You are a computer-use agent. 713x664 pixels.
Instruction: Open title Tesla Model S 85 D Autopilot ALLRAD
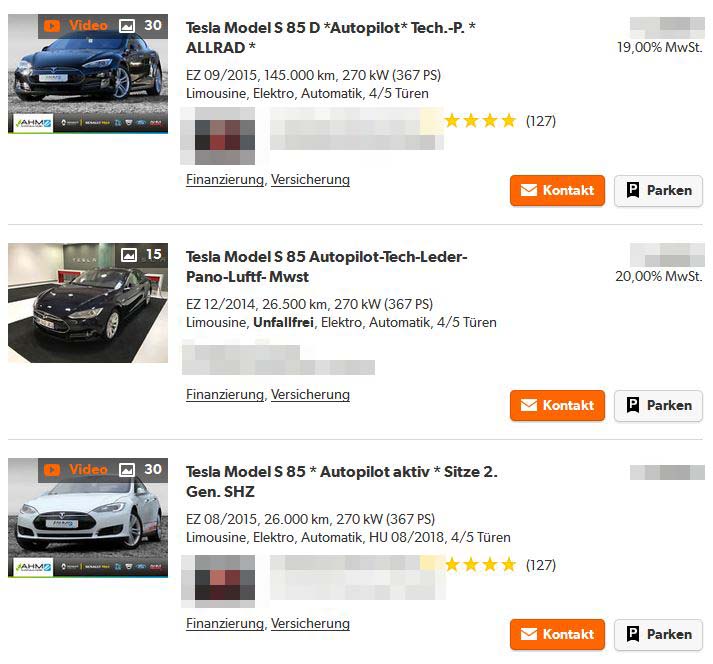coord(331,38)
